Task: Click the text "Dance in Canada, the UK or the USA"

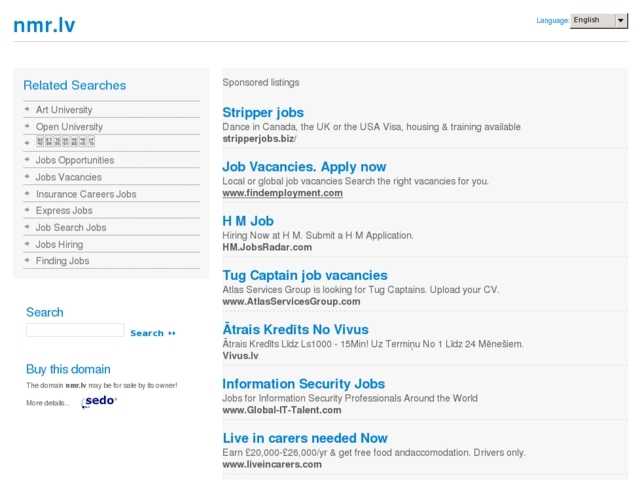Action: pyautogui.click(x=301, y=127)
